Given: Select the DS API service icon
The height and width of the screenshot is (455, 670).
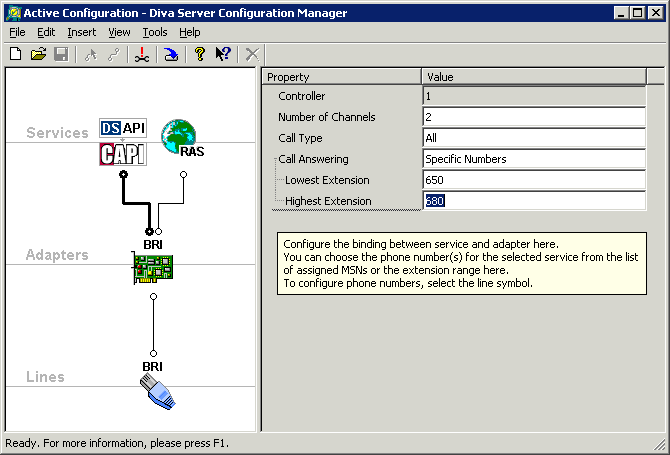Looking at the screenshot, I should [123, 128].
